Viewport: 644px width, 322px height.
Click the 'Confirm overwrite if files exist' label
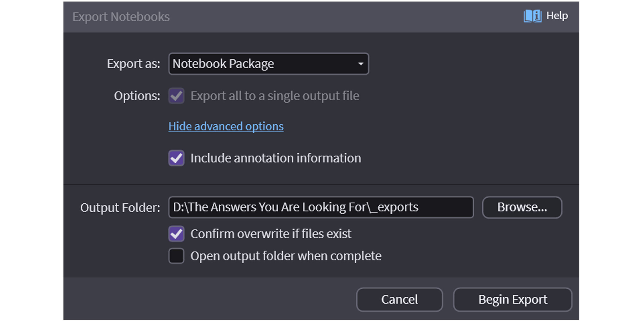tap(271, 234)
